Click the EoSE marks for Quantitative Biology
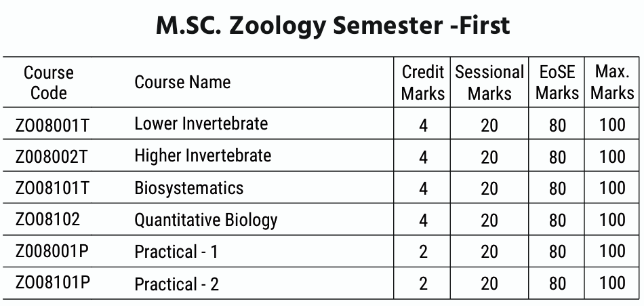Viewport: 644px width, 306px height. click(557, 221)
